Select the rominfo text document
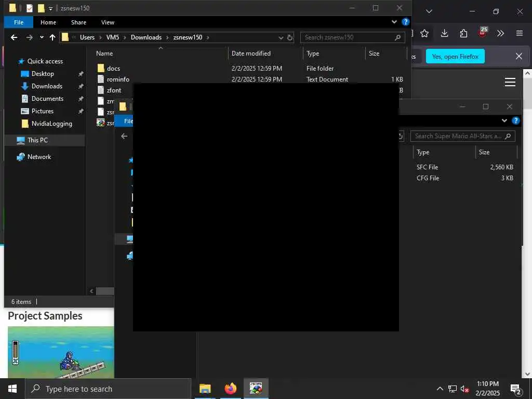This screenshot has width=532, height=399. point(118,79)
